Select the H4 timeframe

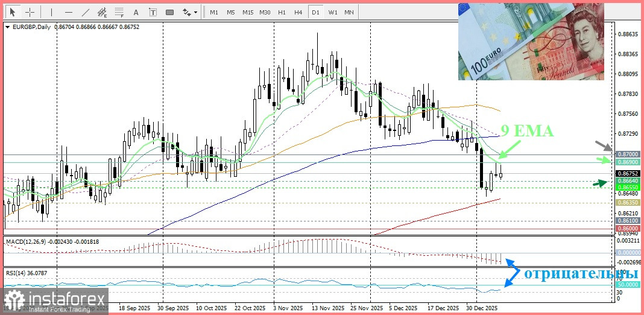tap(298, 12)
